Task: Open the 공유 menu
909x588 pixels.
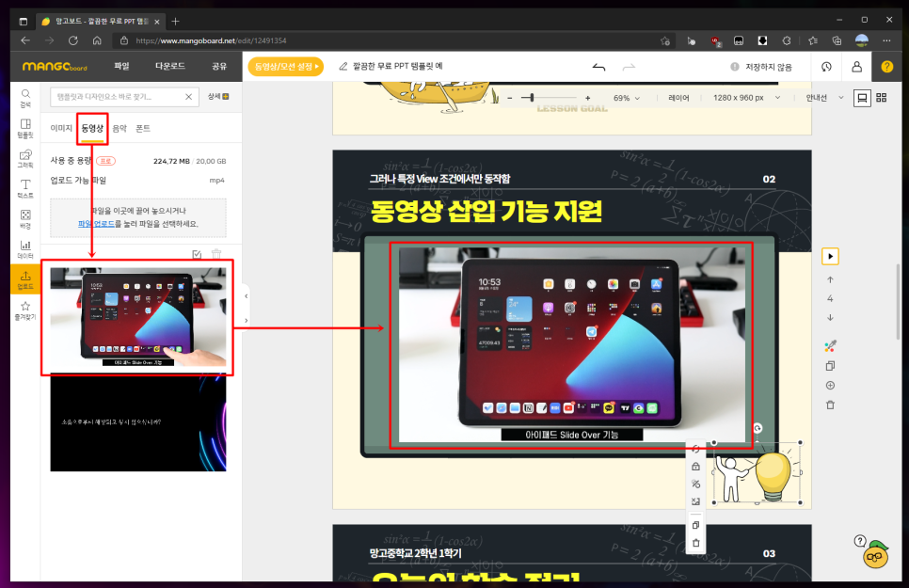Action: click(x=219, y=66)
